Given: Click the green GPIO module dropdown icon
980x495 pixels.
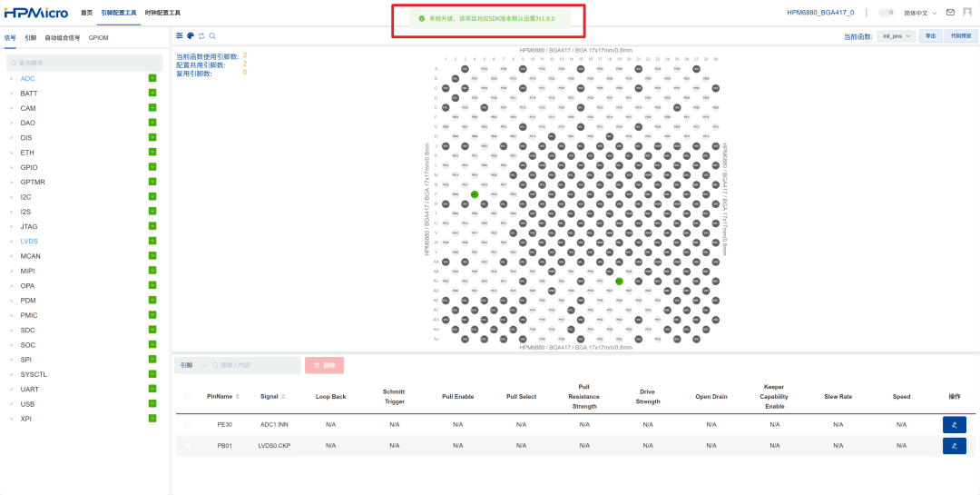Looking at the screenshot, I should point(152,167).
